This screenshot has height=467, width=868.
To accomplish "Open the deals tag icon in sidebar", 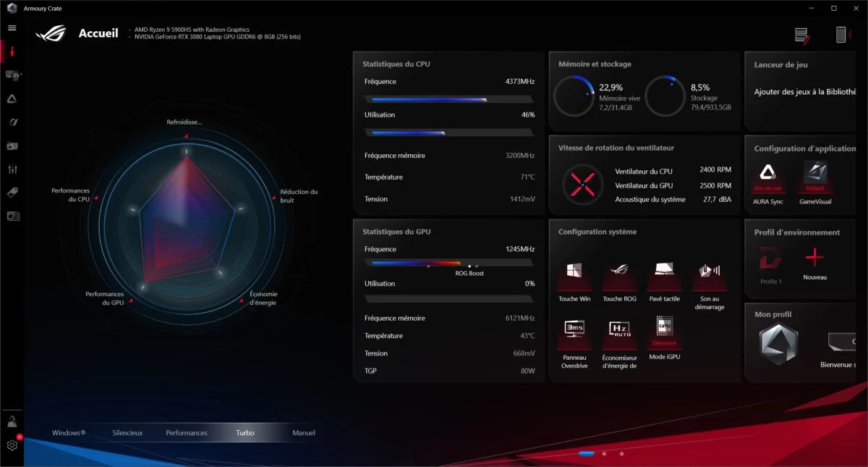I will coord(12,193).
